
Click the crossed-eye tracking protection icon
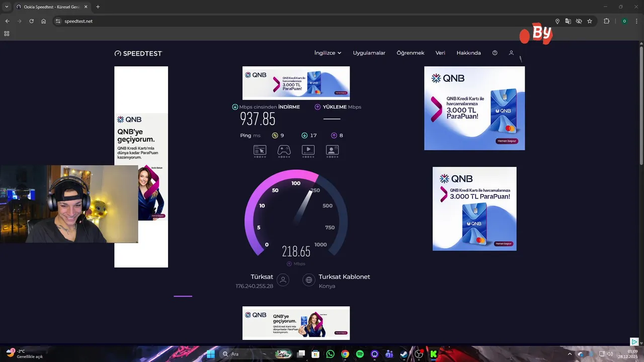(x=579, y=21)
